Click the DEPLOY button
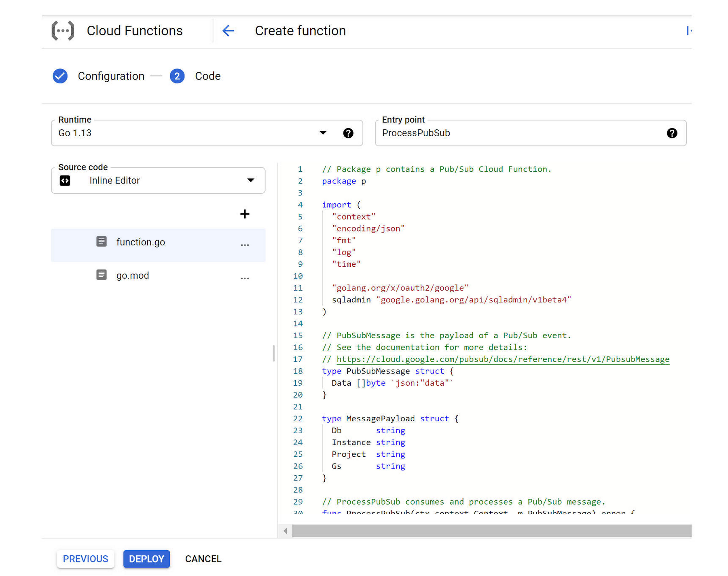The height and width of the screenshot is (576, 728). point(146,559)
